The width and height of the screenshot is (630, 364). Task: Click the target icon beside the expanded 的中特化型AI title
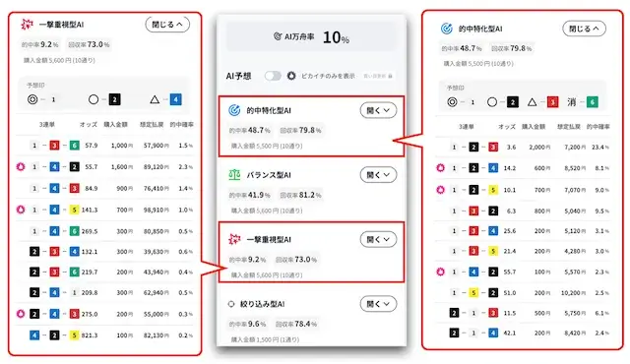coord(446,29)
